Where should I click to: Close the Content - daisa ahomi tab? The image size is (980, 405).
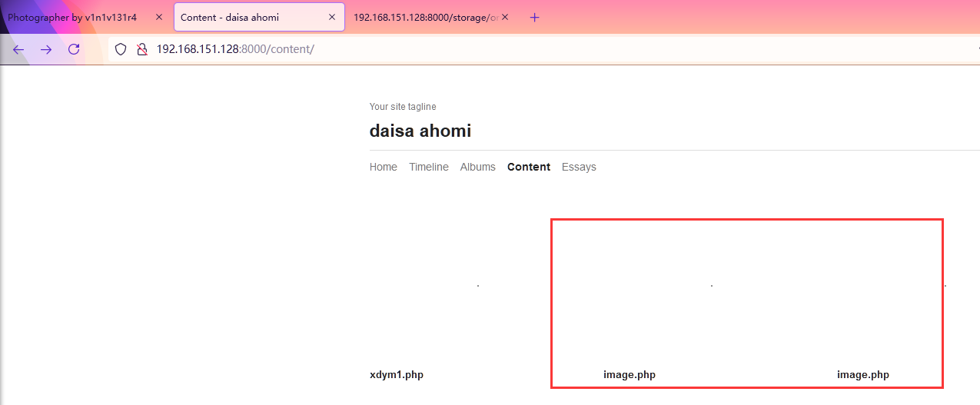[x=331, y=17]
